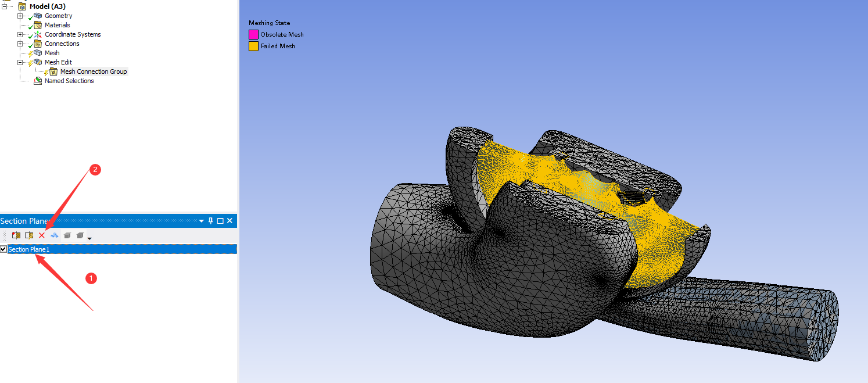The height and width of the screenshot is (383, 868).
Task: Expand the Geometry branch
Action: 19,16
